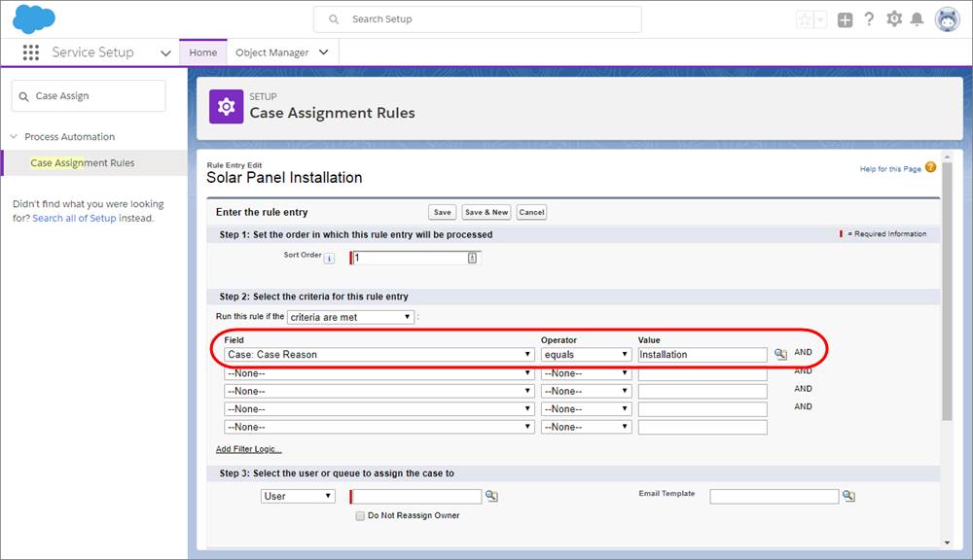This screenshot has width=973, height=560.
Task: Click the Sort Order spinner control
Action: coord(472,258)
